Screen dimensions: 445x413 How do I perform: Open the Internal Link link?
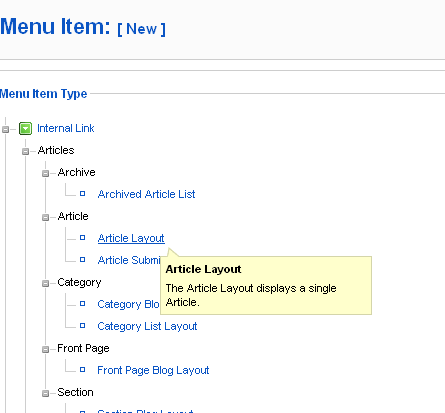(x=66, y=128)
